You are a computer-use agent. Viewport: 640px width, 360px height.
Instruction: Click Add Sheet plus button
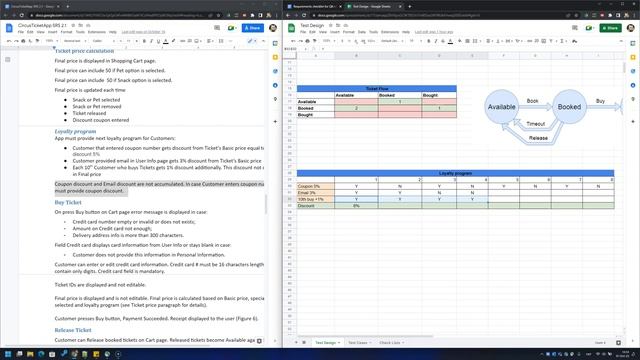point(296,342)
